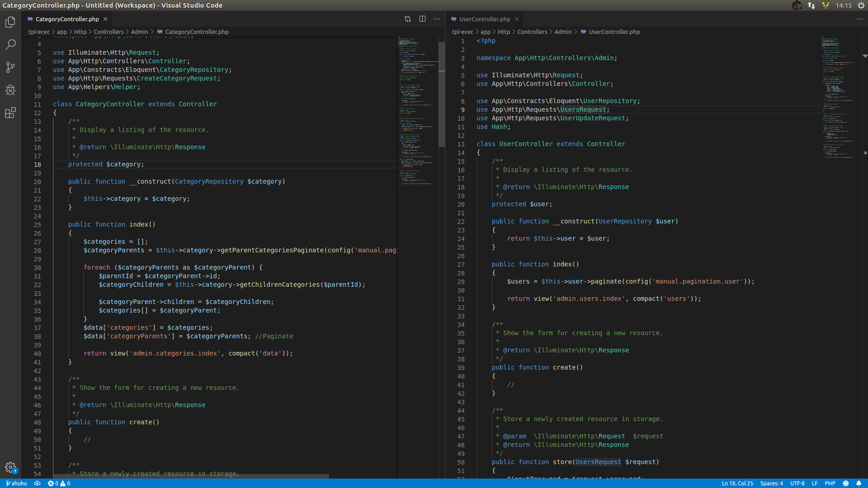Click the ahuhu git branch indicator

(x=16, y=483)
